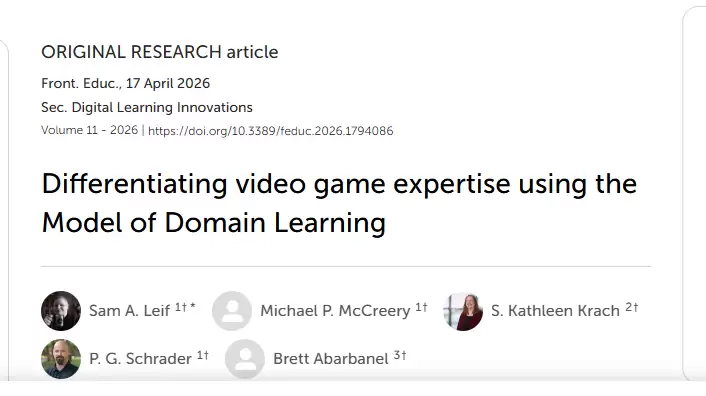This screenshot has width=706, height=396.
Task: Click the 'Volume 11 - 2026' text
Action: tap(89, 130)
